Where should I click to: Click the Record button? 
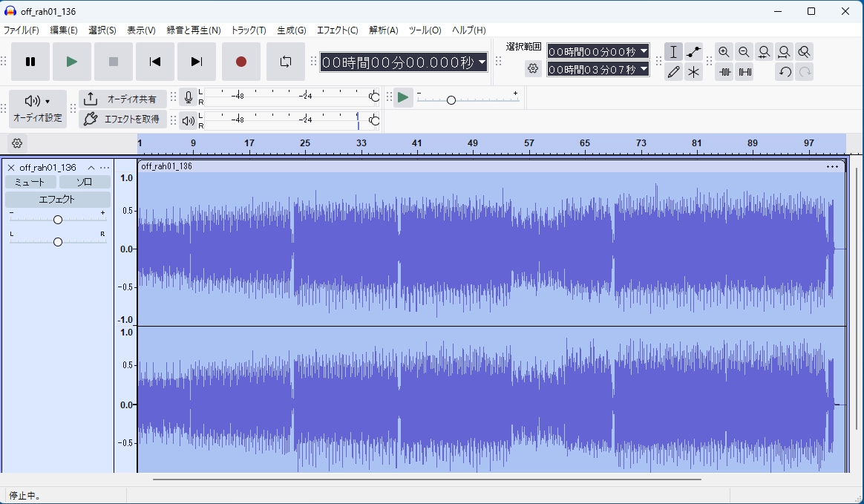tap(240, 62)
